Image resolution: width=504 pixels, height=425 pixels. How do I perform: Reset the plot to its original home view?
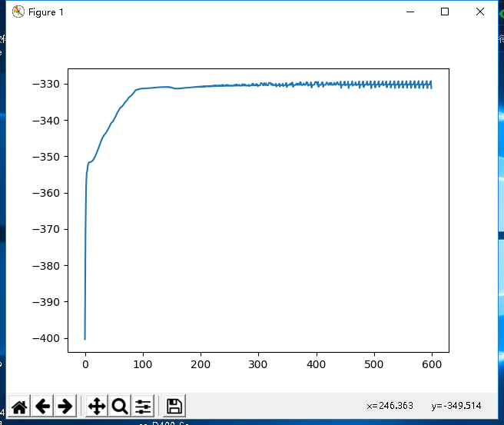[19, 406]
